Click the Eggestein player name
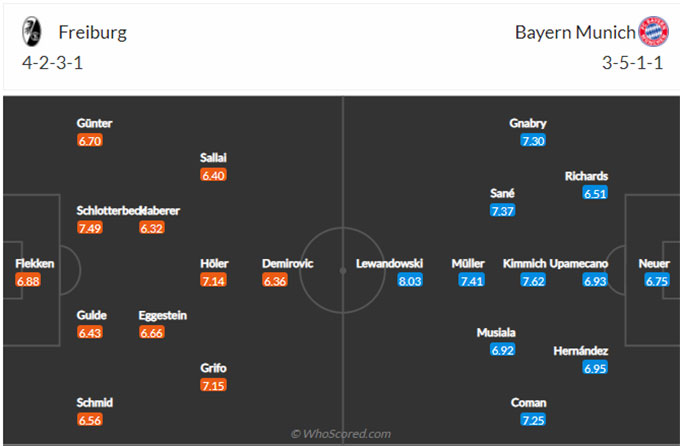This screenshot has height=446, width=680. (163, 315)
